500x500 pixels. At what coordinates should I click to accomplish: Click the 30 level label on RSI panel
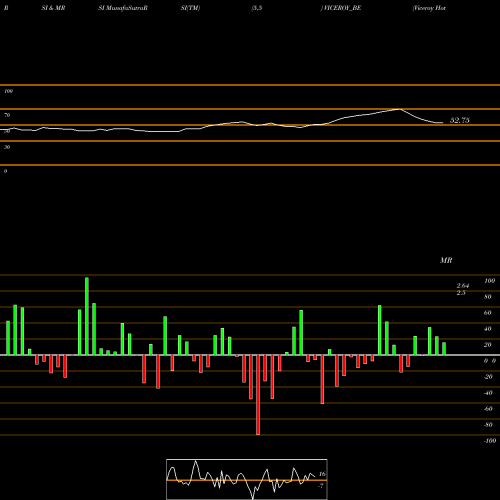pyautogui.click(x=7, y=147)
